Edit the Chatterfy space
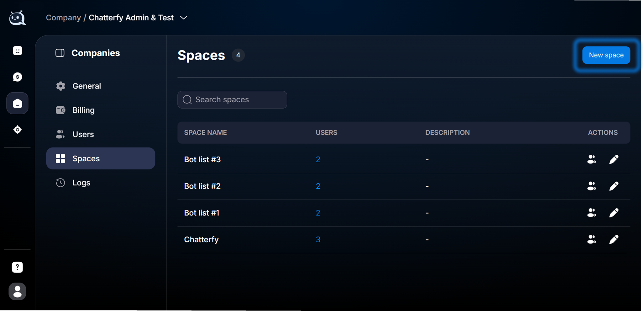This screenshot has width=644, height=311. pos(614,239)
